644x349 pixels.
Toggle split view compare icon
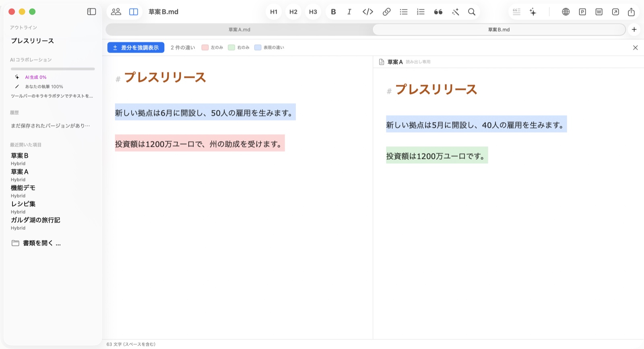[134, 12]
